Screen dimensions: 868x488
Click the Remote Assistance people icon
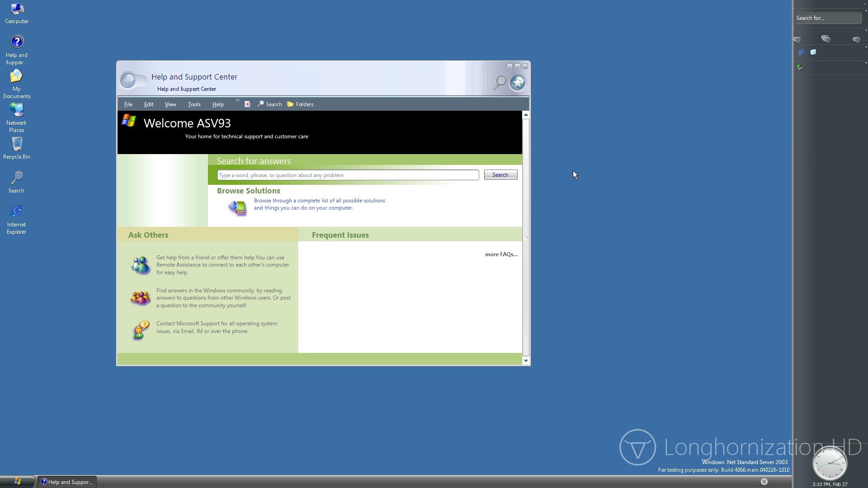coord(140,265)
